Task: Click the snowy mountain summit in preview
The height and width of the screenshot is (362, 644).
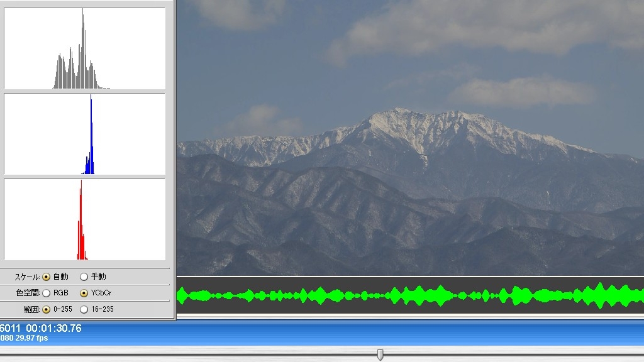Action: 396,116
